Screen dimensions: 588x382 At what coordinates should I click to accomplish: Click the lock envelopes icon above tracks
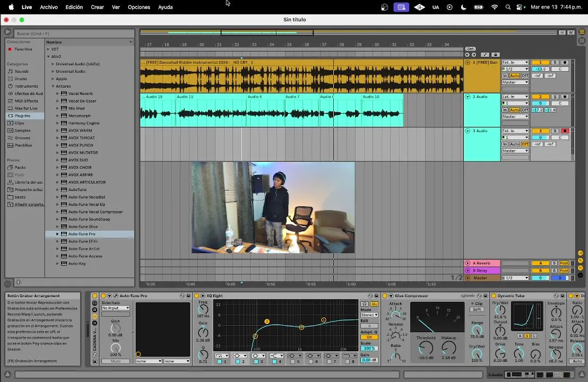coord(495,55)
